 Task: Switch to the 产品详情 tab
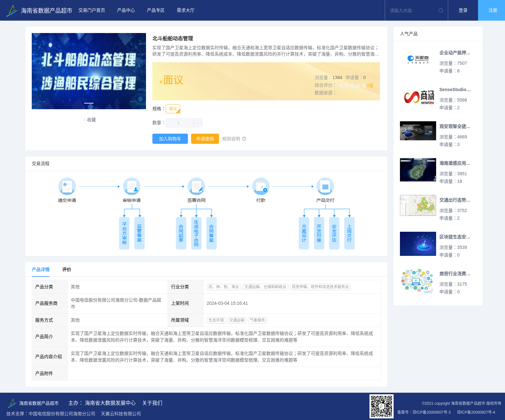(41, 270)
